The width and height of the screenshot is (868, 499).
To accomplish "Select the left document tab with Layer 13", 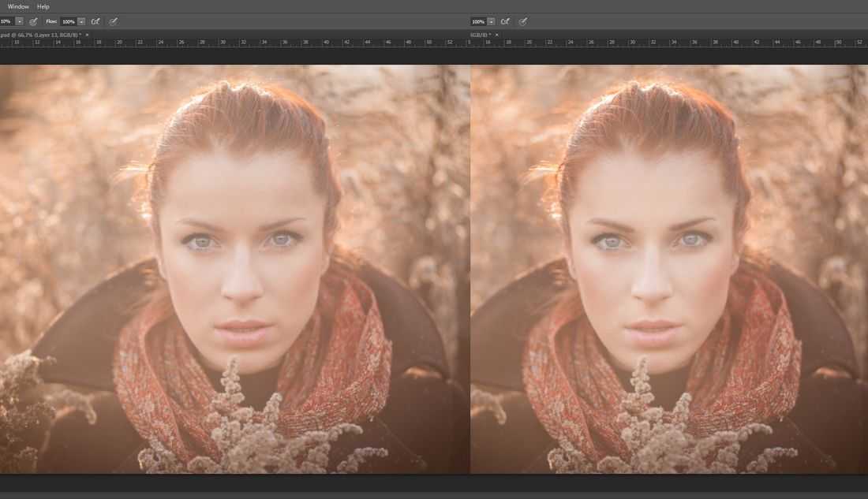I will tap(41, 35).
